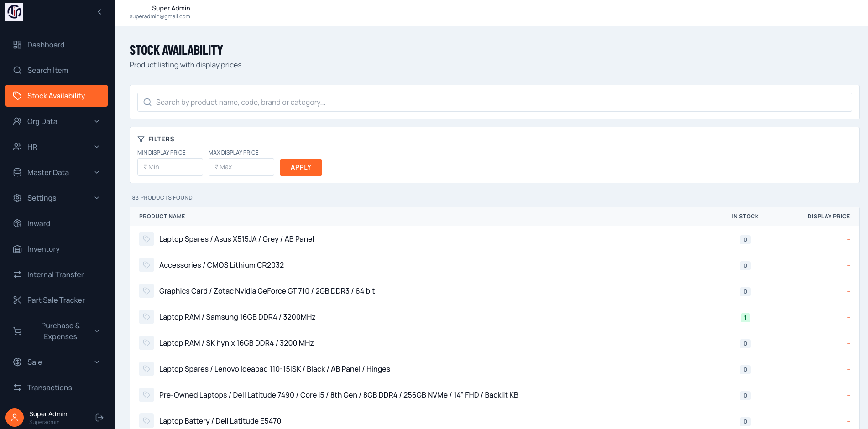
Task: Collapse the sidebar with the left chevron
Action: coord(99,12)
